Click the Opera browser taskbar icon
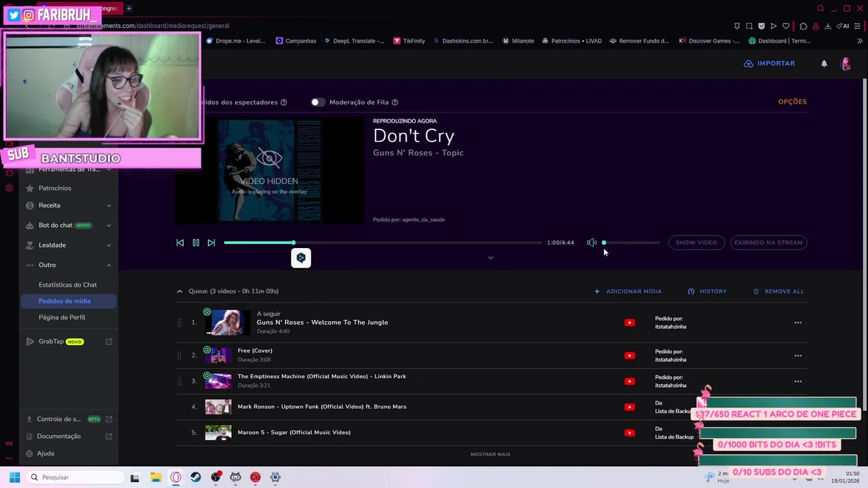The image size is (868, 488). [x=176, y=477]
